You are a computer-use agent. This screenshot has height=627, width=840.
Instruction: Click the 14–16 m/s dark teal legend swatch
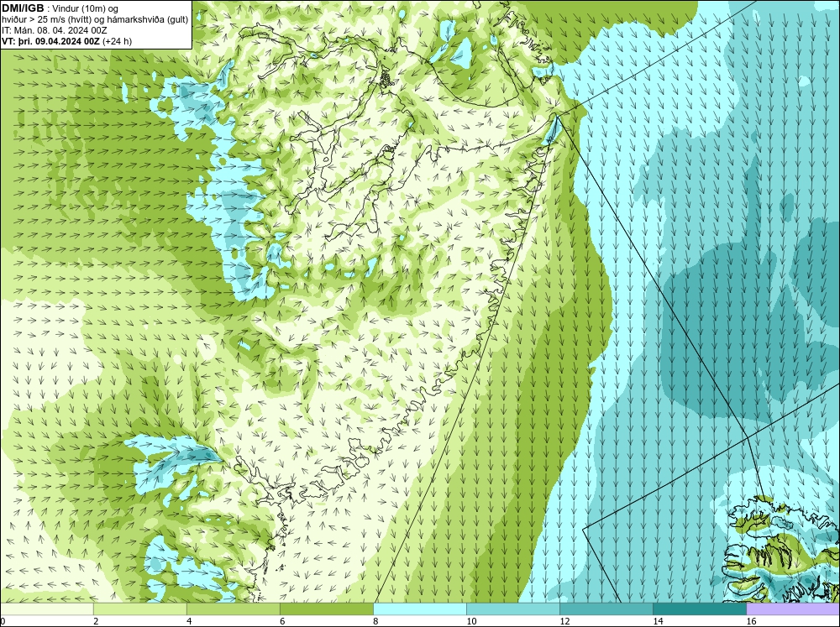pyautogui.click(x=700, y=609)
